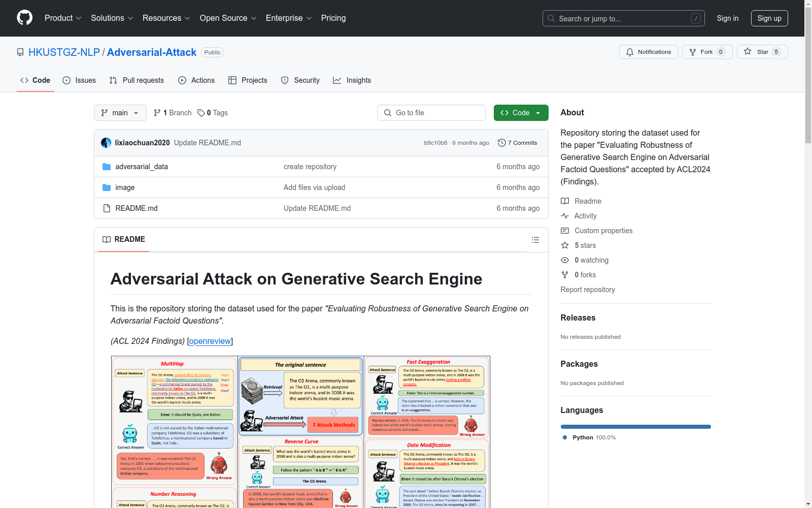The height and width of the screenshot is (508, 812).
Task: Click the Star count badge 5
Action: tap(776, 52)
